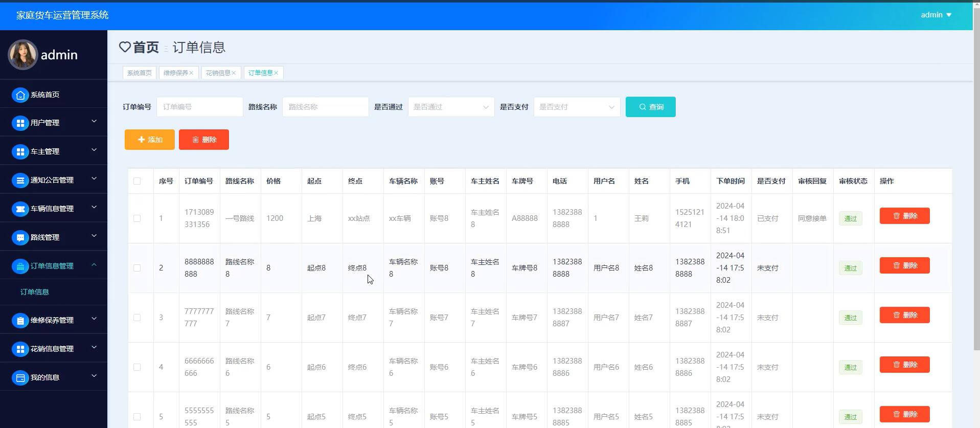980x428 pixels.
Task: Expand the 用户管理 menu chevron
Action: (x=94, y=121)
